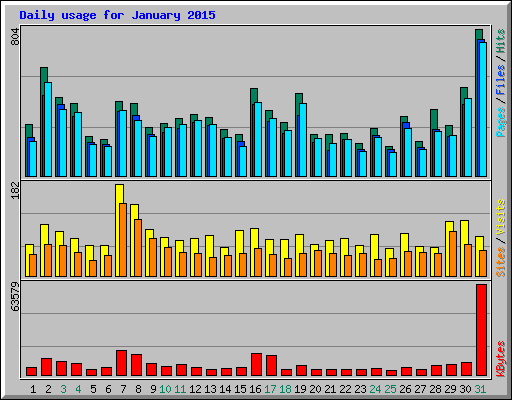Click the 'Pages' legend label
This screenshot has height=400, width=512.
[501, 122]
